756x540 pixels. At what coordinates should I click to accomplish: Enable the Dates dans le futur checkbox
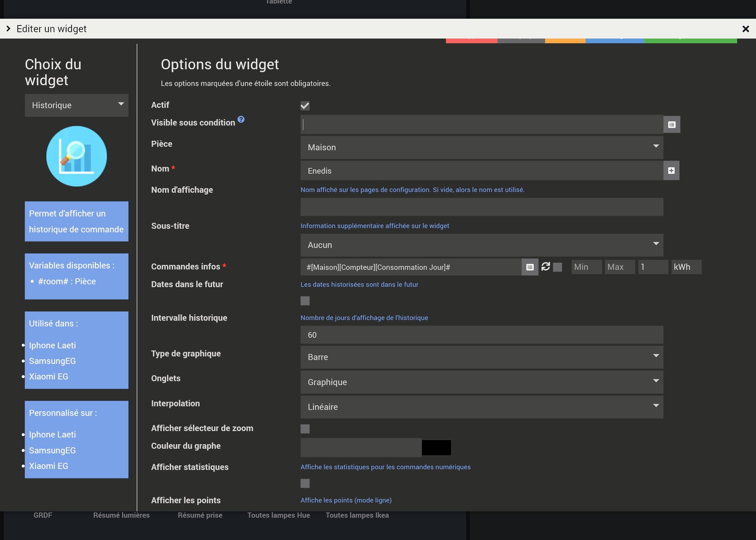[305, 301]
